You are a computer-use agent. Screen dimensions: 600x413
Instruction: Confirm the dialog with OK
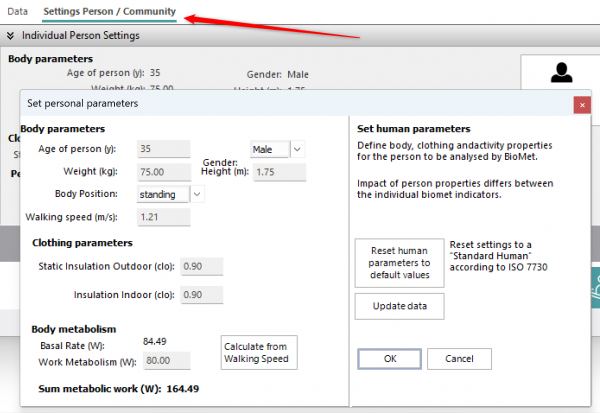click(389, 358)
